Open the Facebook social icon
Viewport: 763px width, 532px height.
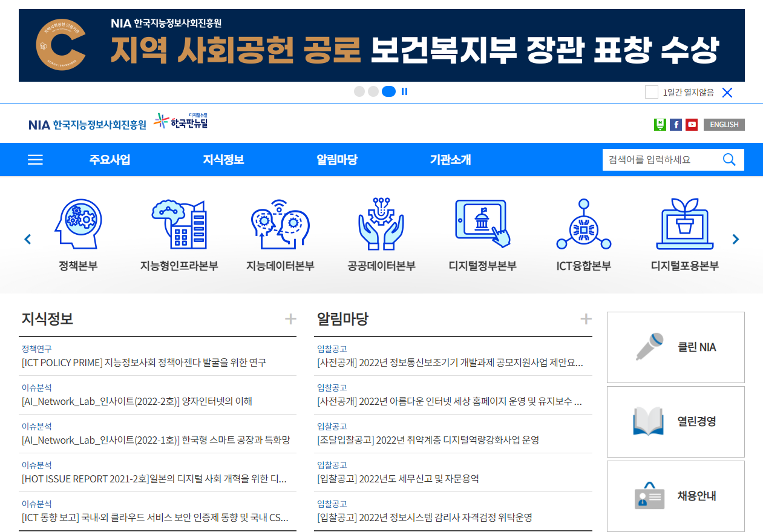(676, 125)
